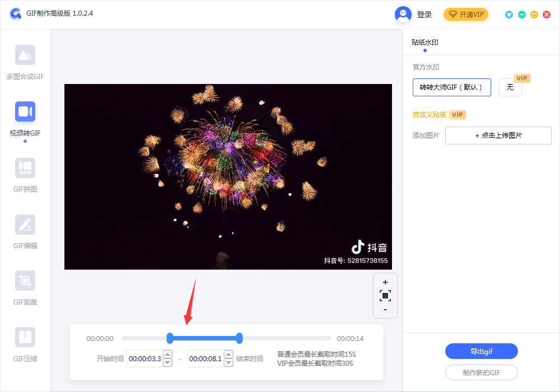Click the left start handle on timeline

click(x=170, y=338)
